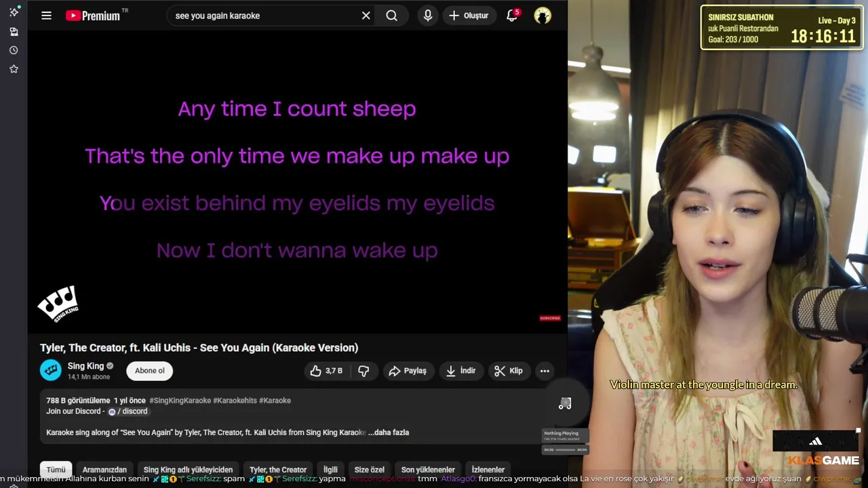
Task: Select 'Sing King adlı yükleyiciden' chip
Action: (188, 470)
